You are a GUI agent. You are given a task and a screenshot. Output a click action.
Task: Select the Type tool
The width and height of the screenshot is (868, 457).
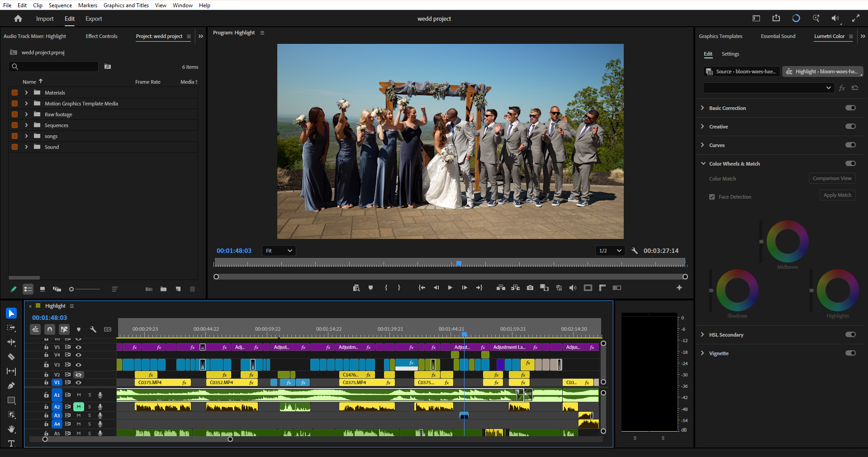11,443
